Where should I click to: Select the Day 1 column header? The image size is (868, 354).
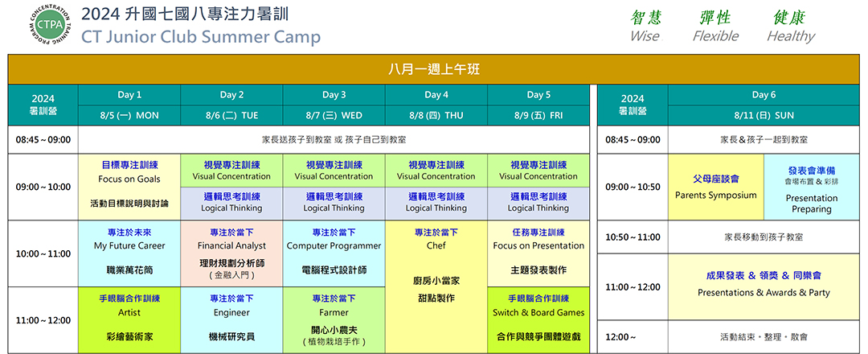(129, 95)
